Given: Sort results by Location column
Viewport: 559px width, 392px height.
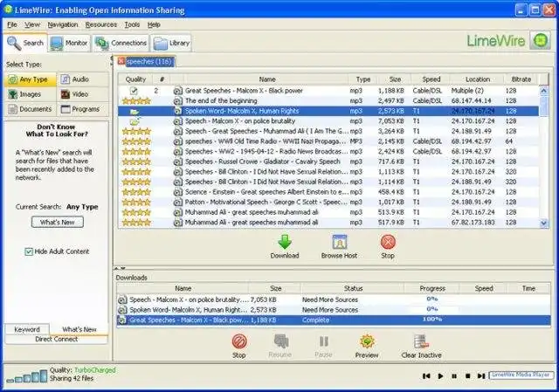Looking at the screenshot, I should [478, 79].
